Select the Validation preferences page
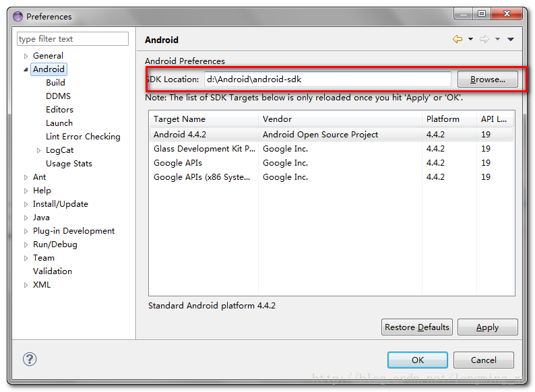535x392 pixels. coord(52,271)
